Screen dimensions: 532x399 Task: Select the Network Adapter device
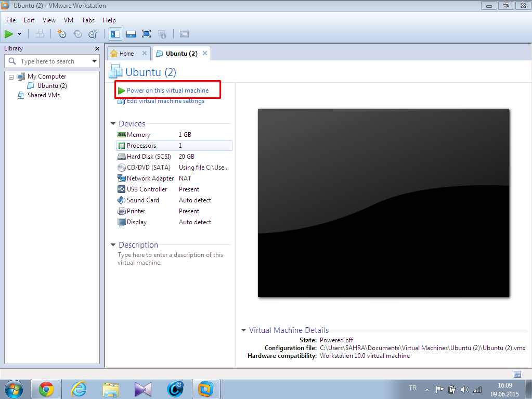click(x=174, y=178)
